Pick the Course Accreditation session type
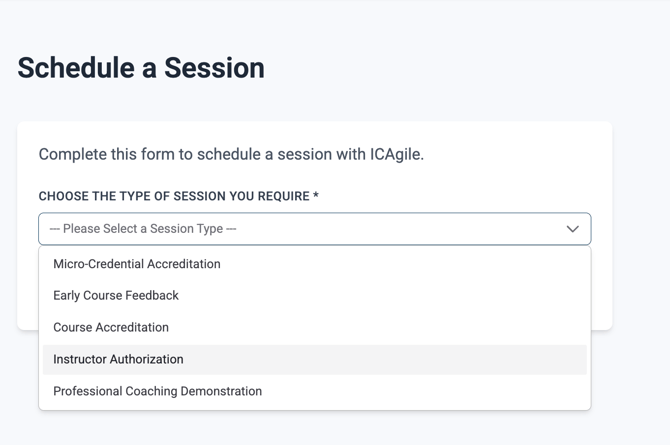The width and height of the screenshot is (670, 445). pos(111,327)
